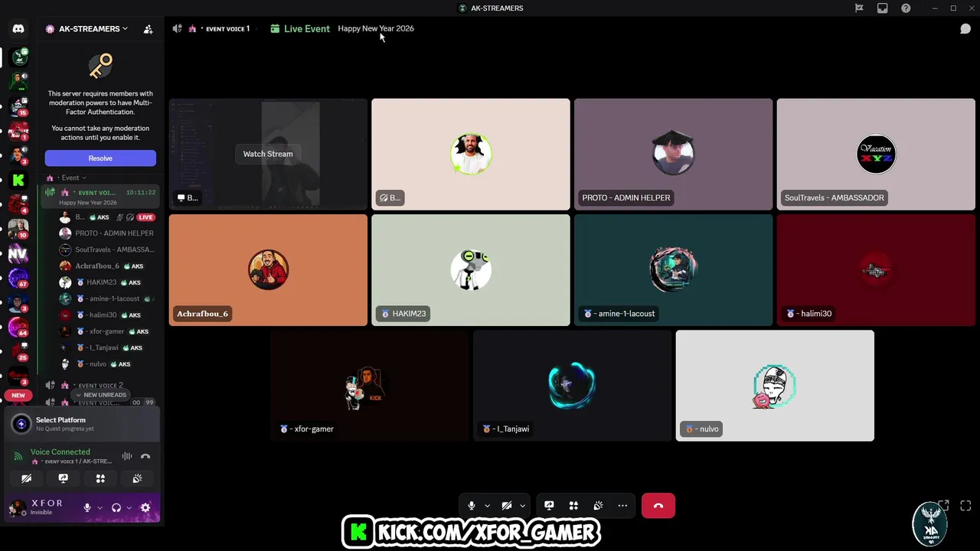Image resolution: width=980 pixels, height=551 pixels.
Task: Select nulvo in channel member list
Action: [107, 364]
